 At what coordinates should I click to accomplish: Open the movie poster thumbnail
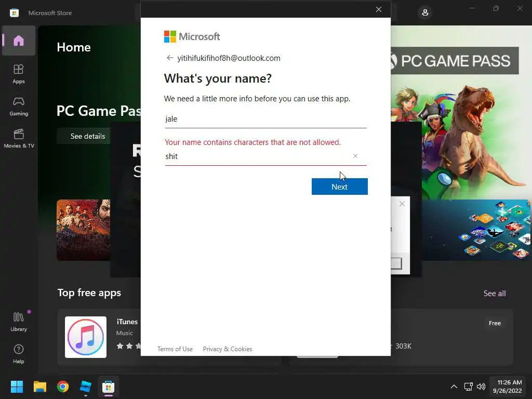click(x=84, y=230)
